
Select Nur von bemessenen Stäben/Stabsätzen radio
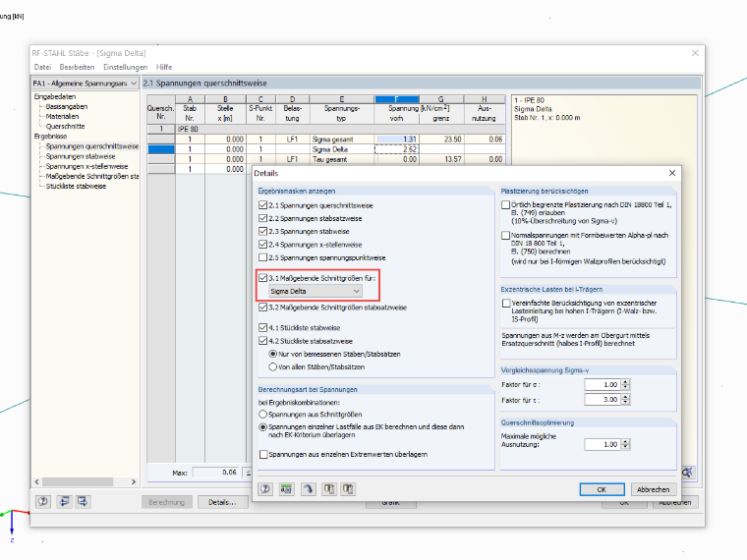[x=273, y=354]
